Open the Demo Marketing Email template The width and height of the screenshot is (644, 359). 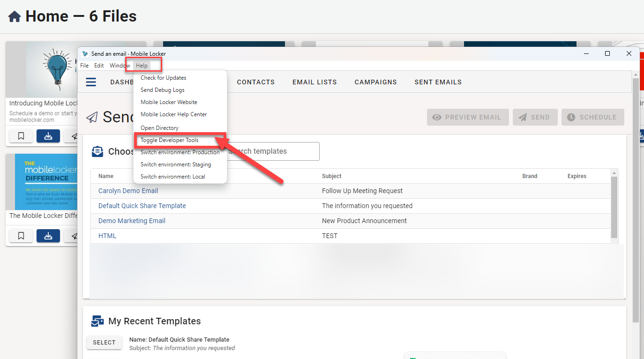[132, 221]
